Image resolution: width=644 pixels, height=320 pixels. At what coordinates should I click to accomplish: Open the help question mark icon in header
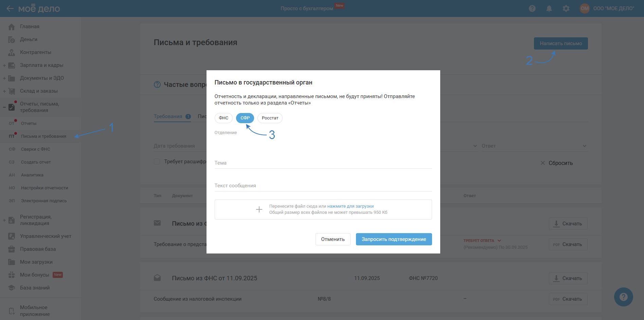(532, 8)
